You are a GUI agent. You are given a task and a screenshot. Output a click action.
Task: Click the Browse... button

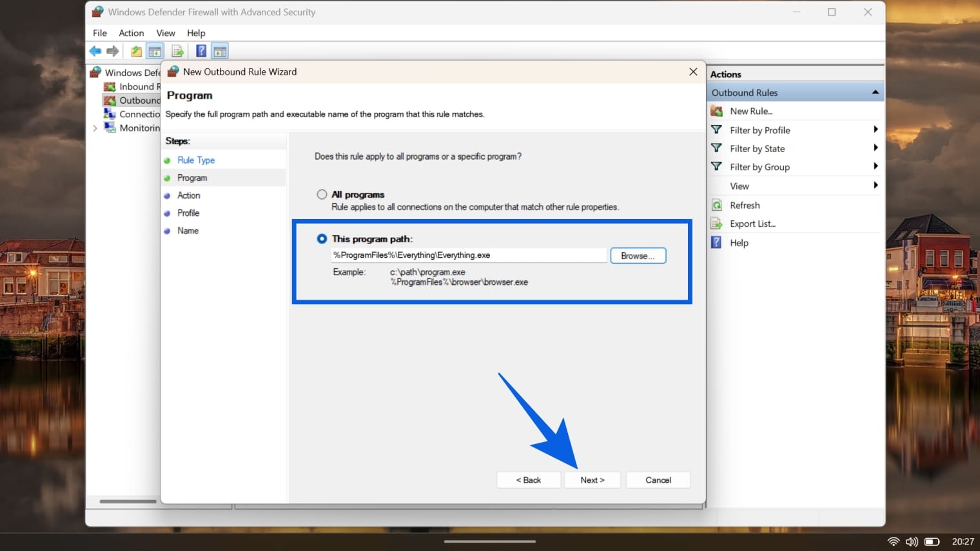[x=638, y=256]
